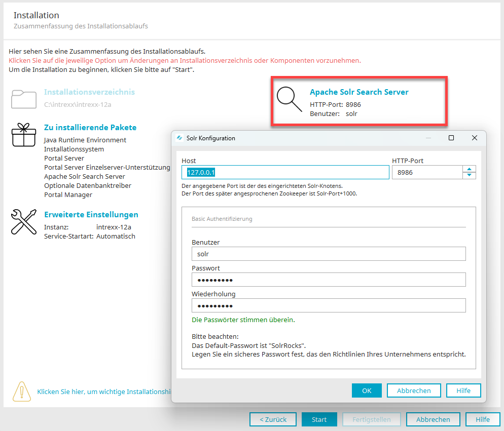The image size is (504, 431).
Task: Close the Solr Konfiguration dialog window
Action: [x=475, y=138]
